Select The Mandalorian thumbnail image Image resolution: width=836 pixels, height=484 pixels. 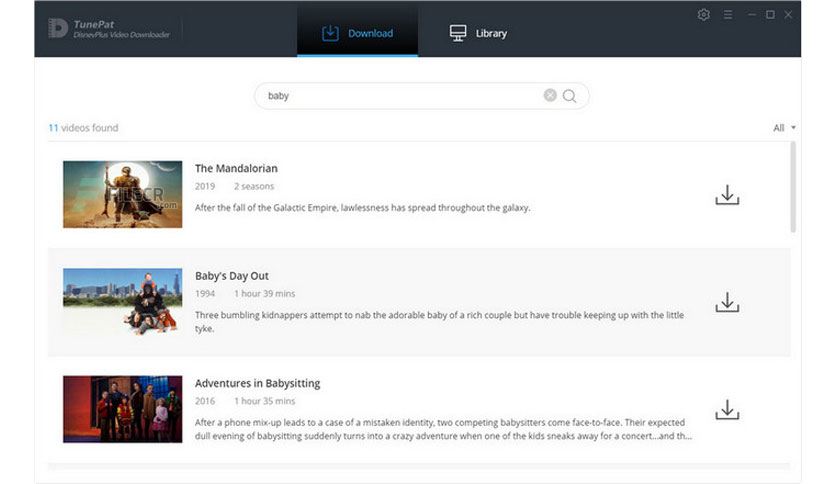click(123, 195)
